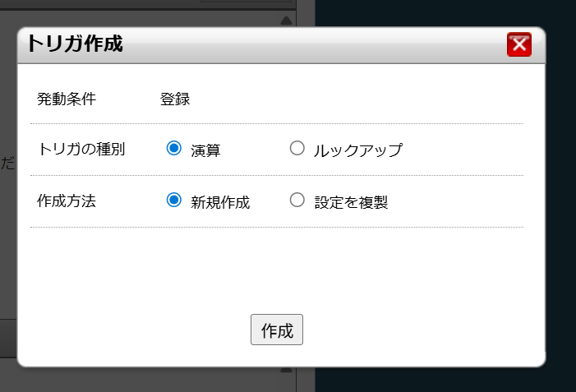576x392 pixels.
Task: Select the 新規作成 radio button
Action: 173,200
